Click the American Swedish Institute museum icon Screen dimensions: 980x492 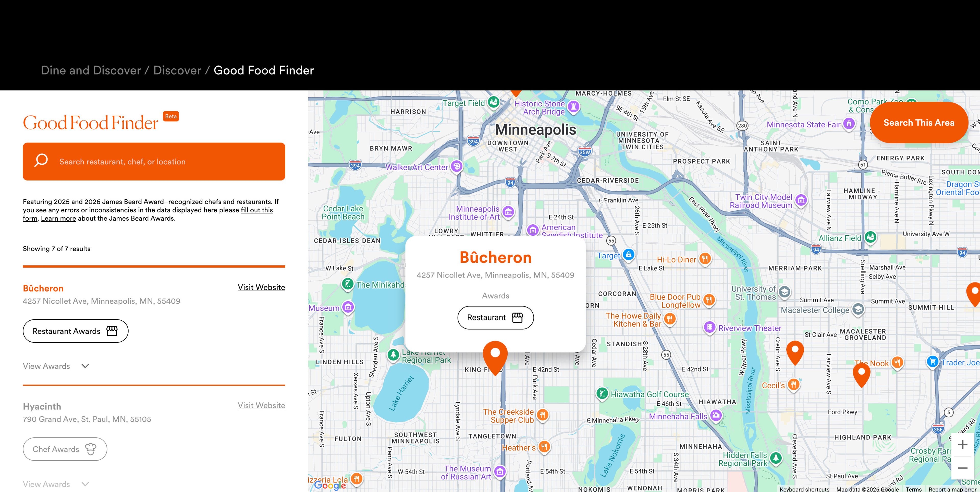(x=533, y=230)
